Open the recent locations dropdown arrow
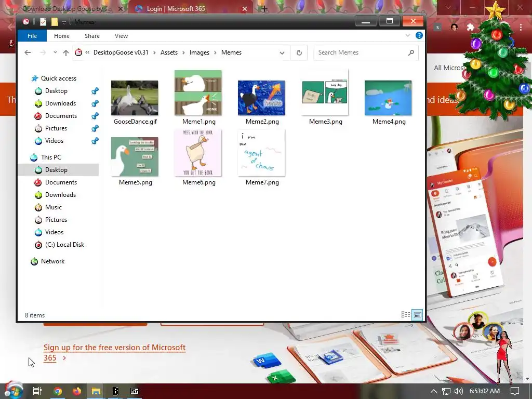This screenshot has height=399, width=532. coord(55,52)
